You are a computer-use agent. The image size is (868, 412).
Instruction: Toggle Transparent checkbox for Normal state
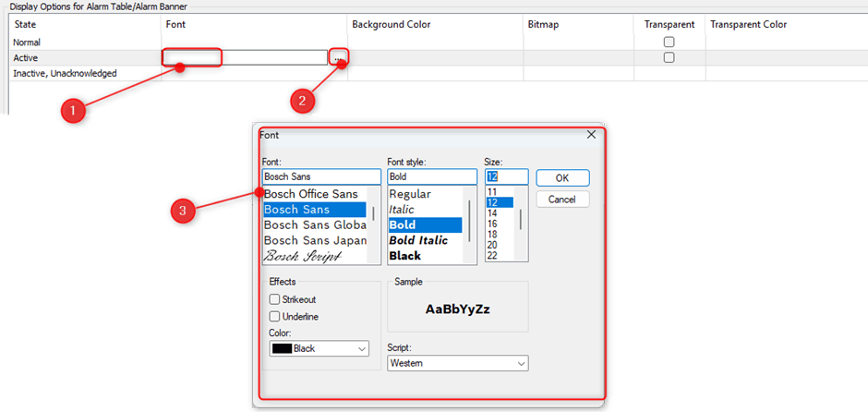pos(669,42)
